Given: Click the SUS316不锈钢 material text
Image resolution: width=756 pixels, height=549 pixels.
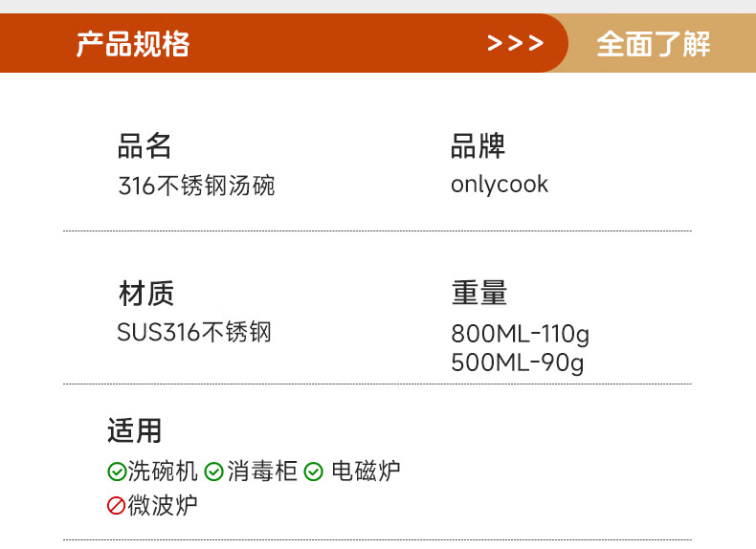Looking at the screenshot, I should (x=194, y=332).
